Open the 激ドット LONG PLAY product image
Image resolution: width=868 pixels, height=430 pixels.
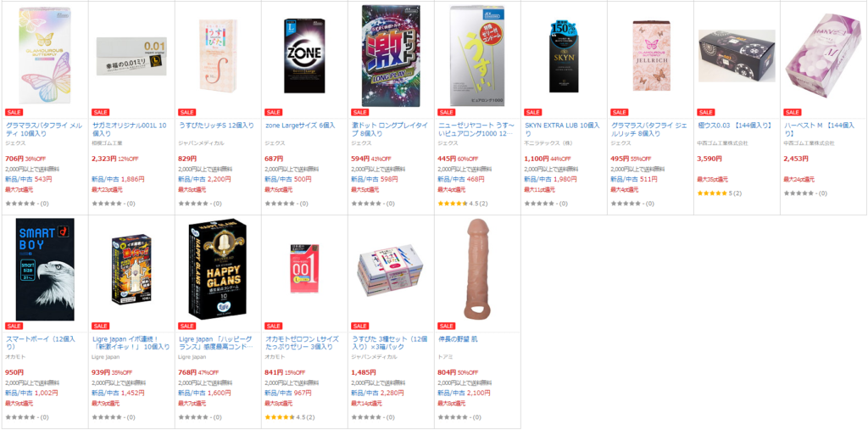click(391, 56)
